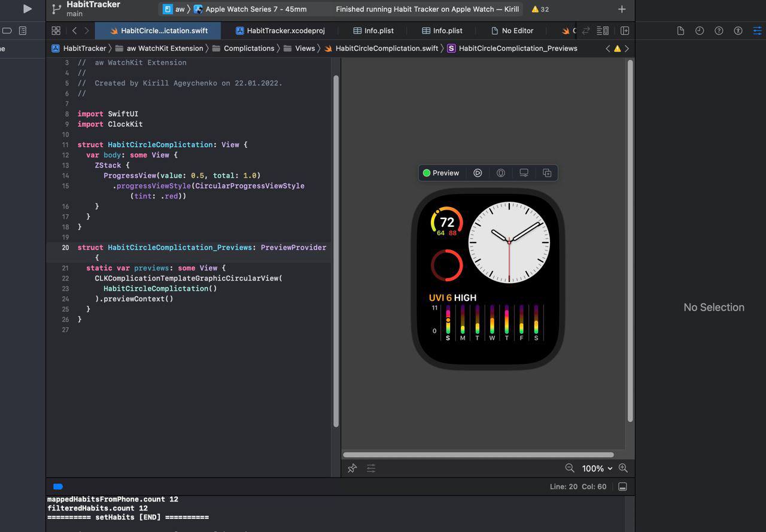Open the Quick Help inspector
The height and width of the screenshot is (532, 766).
coord(719,31)
